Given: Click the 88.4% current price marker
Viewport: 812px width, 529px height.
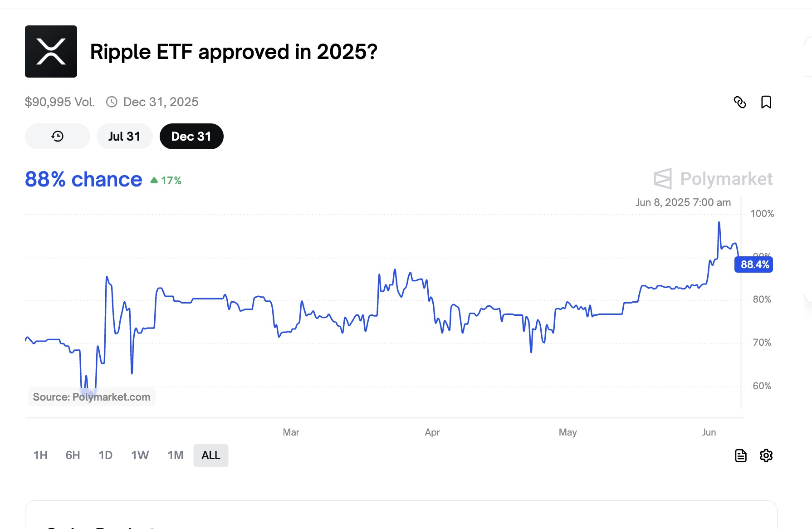Looking at the screenshot, I should tap(754, 264).
